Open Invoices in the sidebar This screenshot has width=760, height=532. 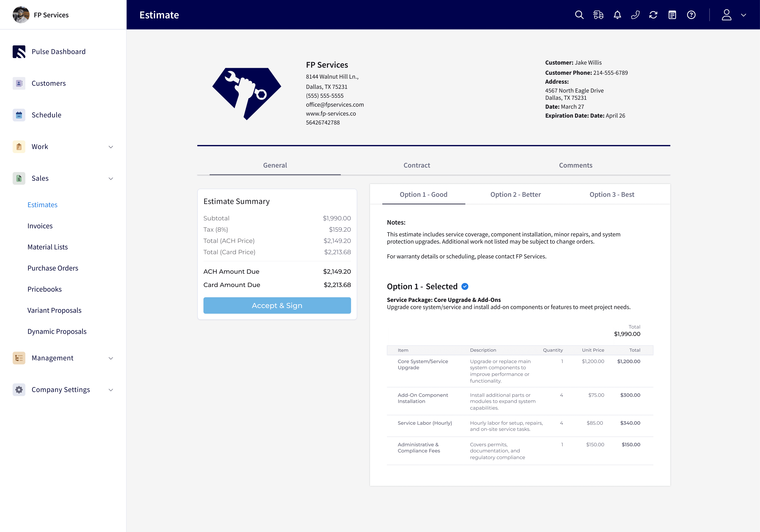(x=40, y=226)
